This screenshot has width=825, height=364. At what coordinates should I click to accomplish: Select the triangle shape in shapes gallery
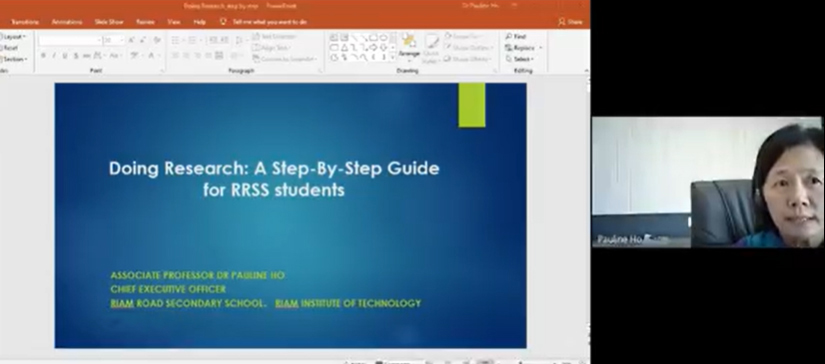(344, 47)
